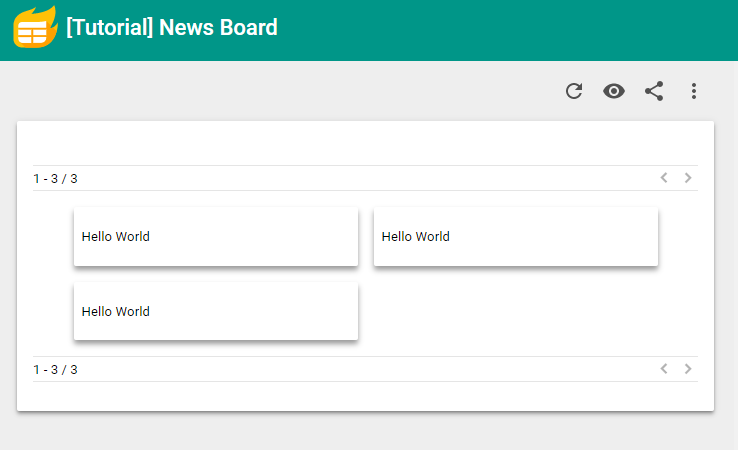Click the top '1 - 3 / 3' page count
This screenshot has height=450, width=738.
[56, 179]
